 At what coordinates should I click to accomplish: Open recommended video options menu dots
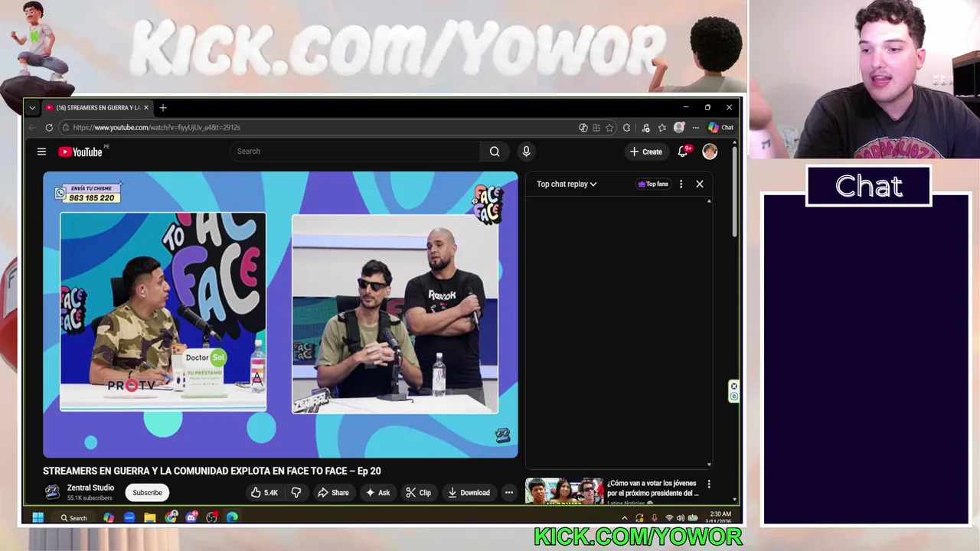[x=709, y=484]
